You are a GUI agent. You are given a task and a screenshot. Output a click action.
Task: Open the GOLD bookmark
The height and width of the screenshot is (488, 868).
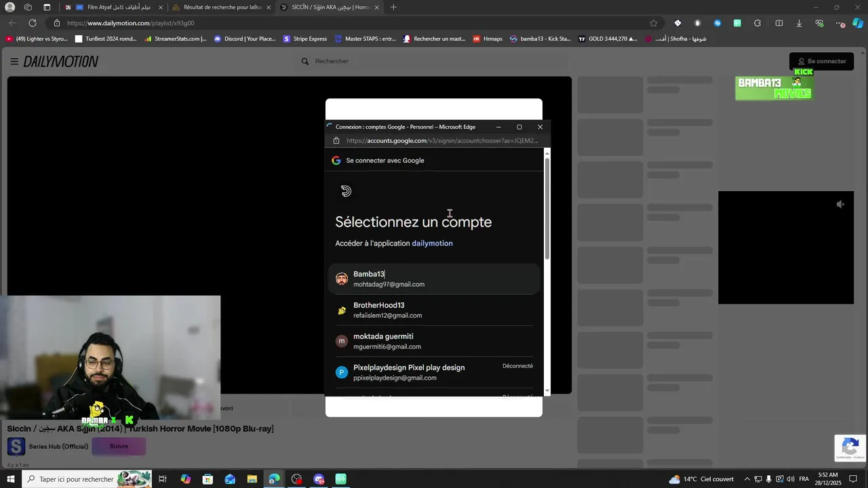(x=608, y=39)
